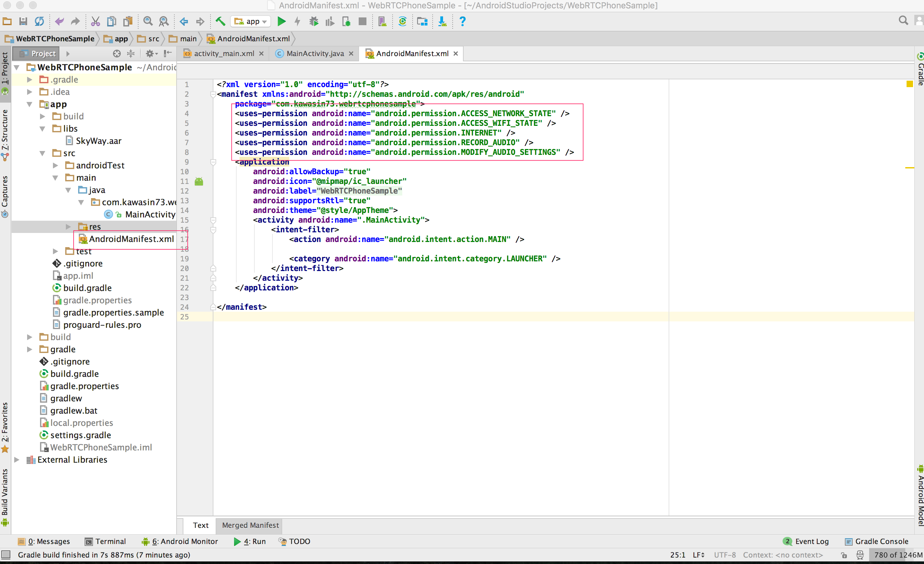Toggle the Project tool window sidebar

5,67
